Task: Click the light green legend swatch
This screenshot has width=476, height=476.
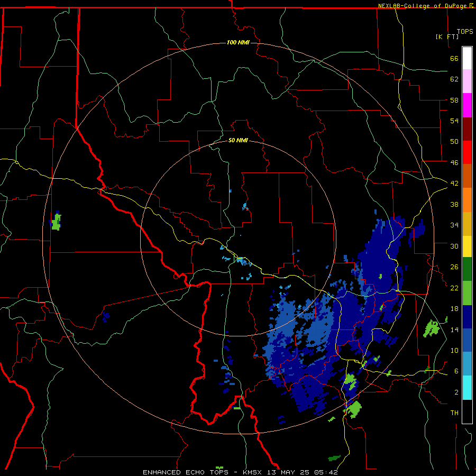Action: click(467, 293)
